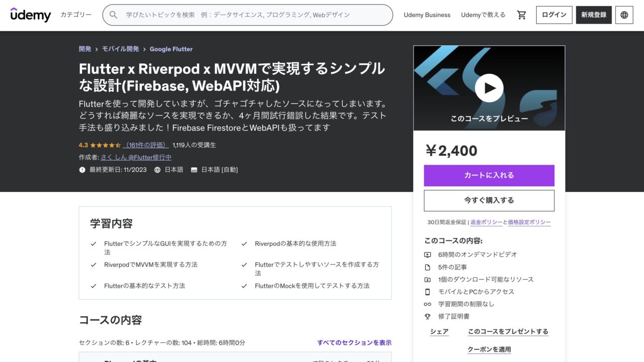Screen dimensions: 644x362
Task: Add the course to cart
Action: tap(489, 175)
